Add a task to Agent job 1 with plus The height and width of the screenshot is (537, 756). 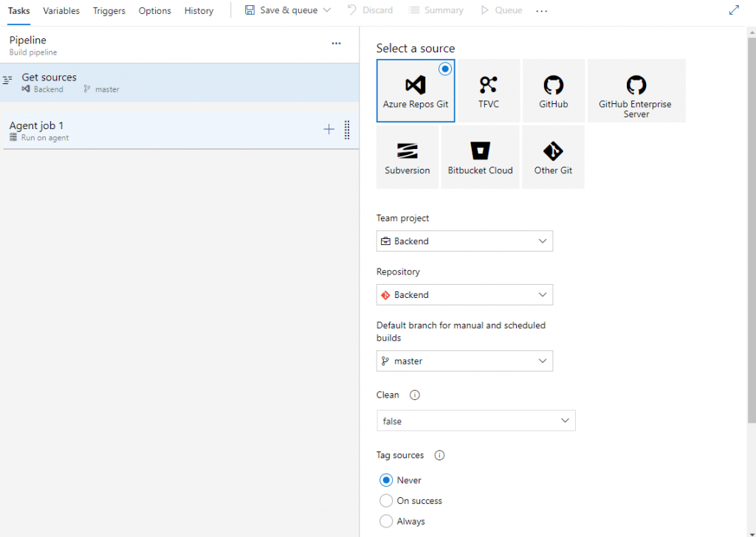pyautogui.click(x=329, y=129)
